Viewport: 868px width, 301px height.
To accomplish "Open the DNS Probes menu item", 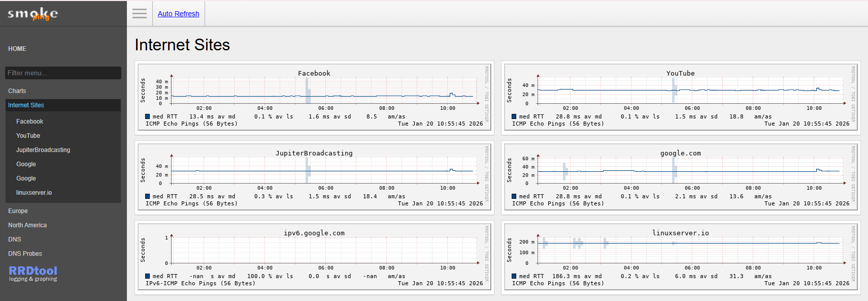I will 25,254.
